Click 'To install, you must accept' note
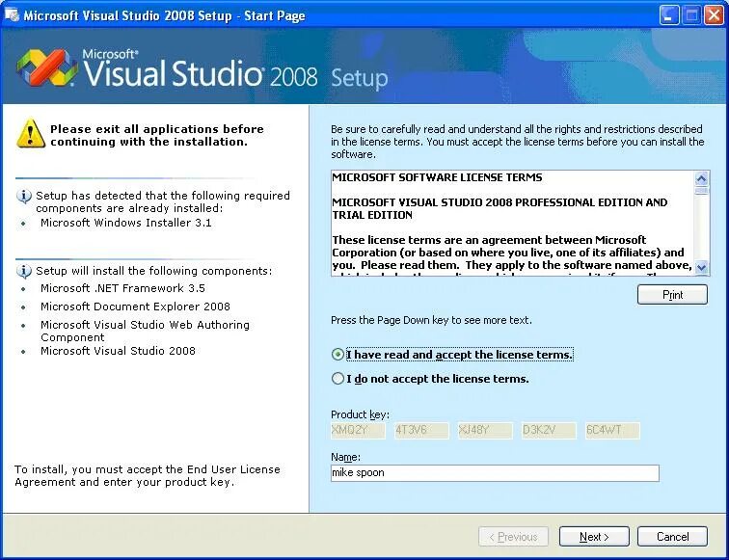This screenshot has height=560, width=729. coord(148,475)
